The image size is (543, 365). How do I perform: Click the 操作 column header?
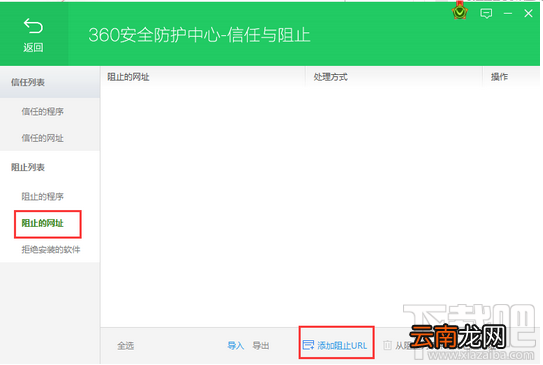point(499,77)
